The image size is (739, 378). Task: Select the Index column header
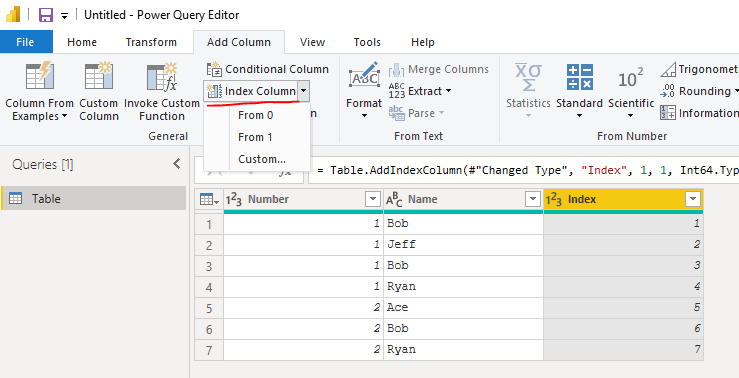[x=624, y=199]
